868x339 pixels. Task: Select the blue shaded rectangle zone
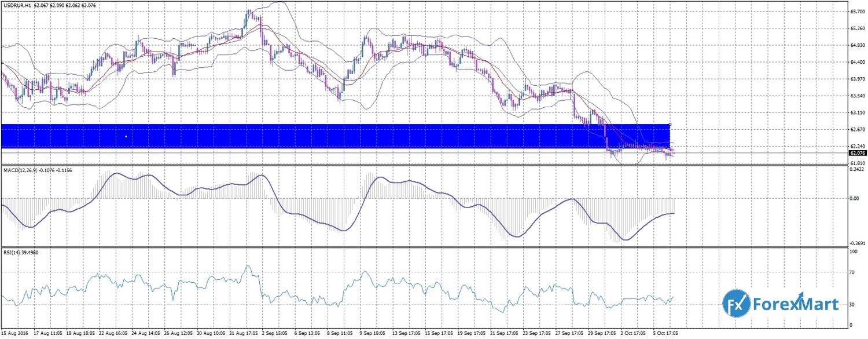[347, 137]
